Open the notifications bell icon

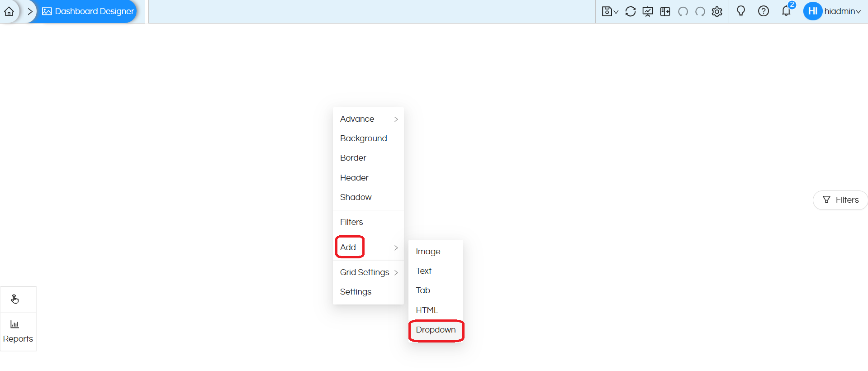coord(786,11)
